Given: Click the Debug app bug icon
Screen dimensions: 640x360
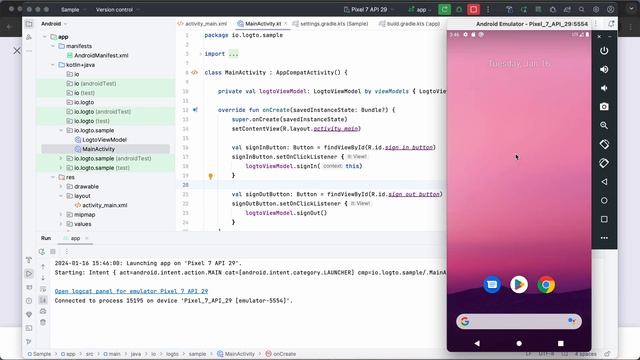Looking at the screenshot, I should click(459, 9).
